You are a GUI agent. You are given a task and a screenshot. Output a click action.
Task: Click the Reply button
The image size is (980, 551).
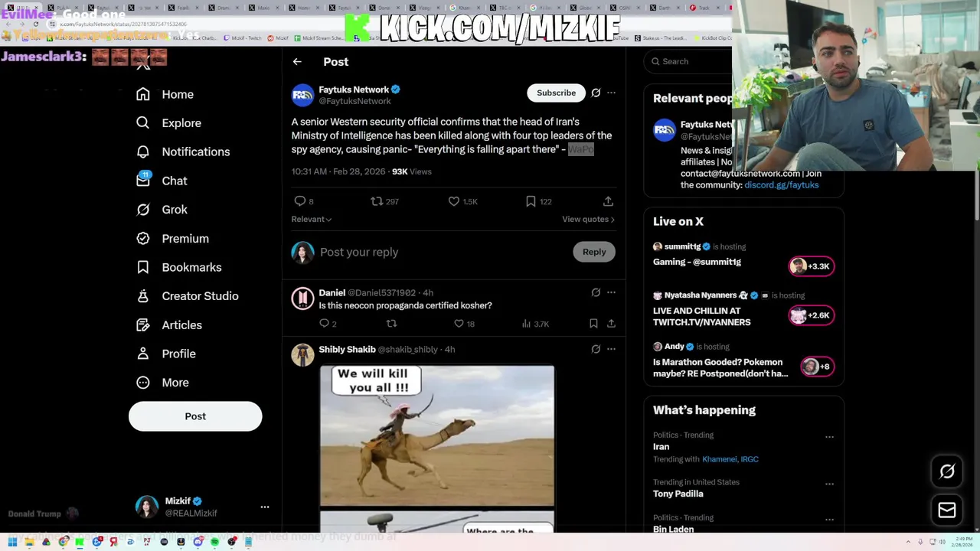click(x=594, y=252)
